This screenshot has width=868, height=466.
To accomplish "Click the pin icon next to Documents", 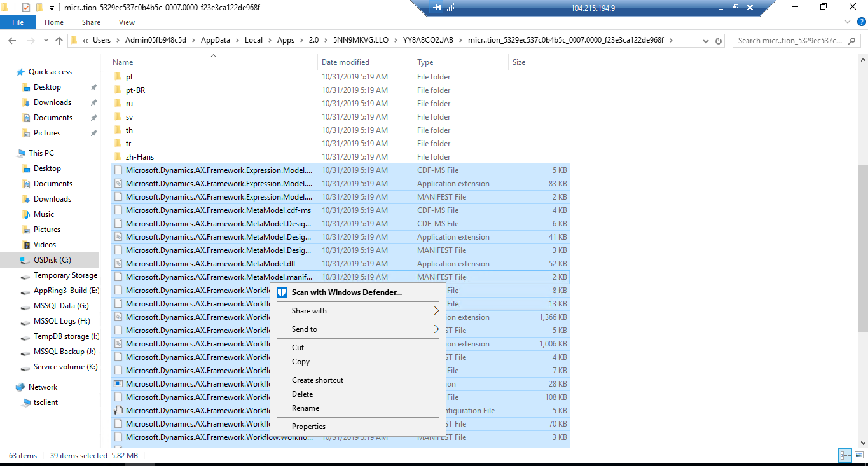I will (93, 118).
